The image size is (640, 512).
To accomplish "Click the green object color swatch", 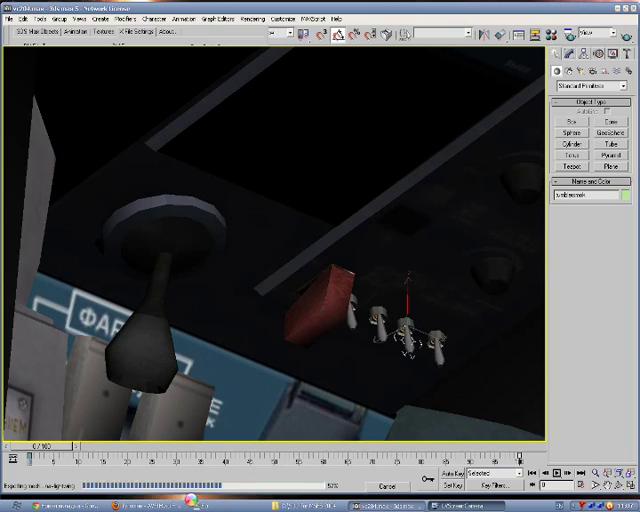I will [626, 195].
